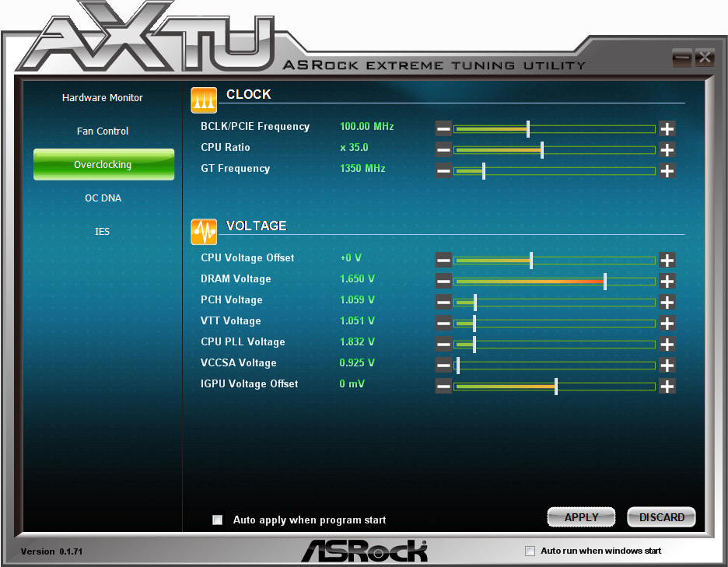
Task: Raise CPU Ratio using plus button
Action: click(x=667, y=149)
